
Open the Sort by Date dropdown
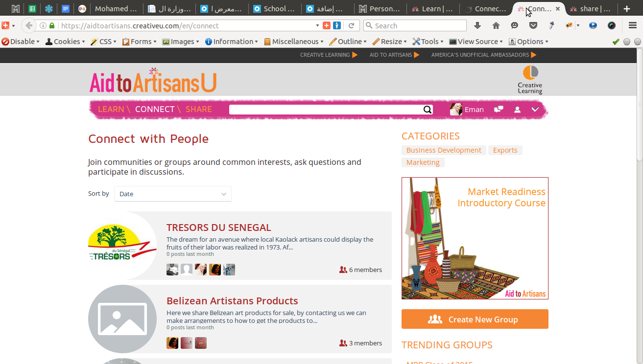(173, 194)
